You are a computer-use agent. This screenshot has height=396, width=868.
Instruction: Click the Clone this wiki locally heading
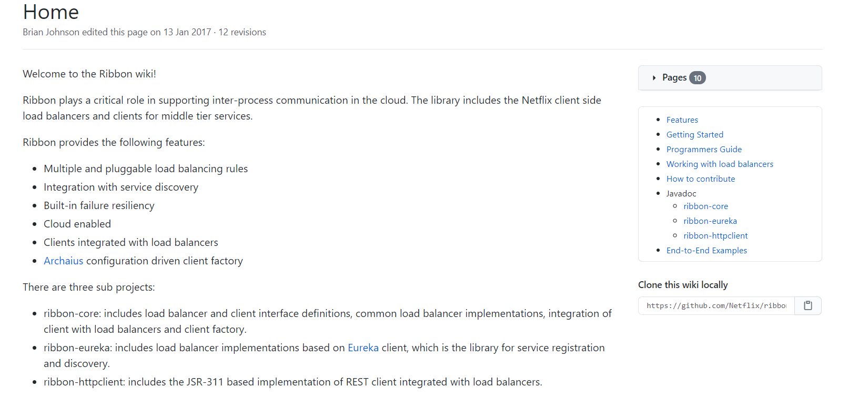point(683,285)
